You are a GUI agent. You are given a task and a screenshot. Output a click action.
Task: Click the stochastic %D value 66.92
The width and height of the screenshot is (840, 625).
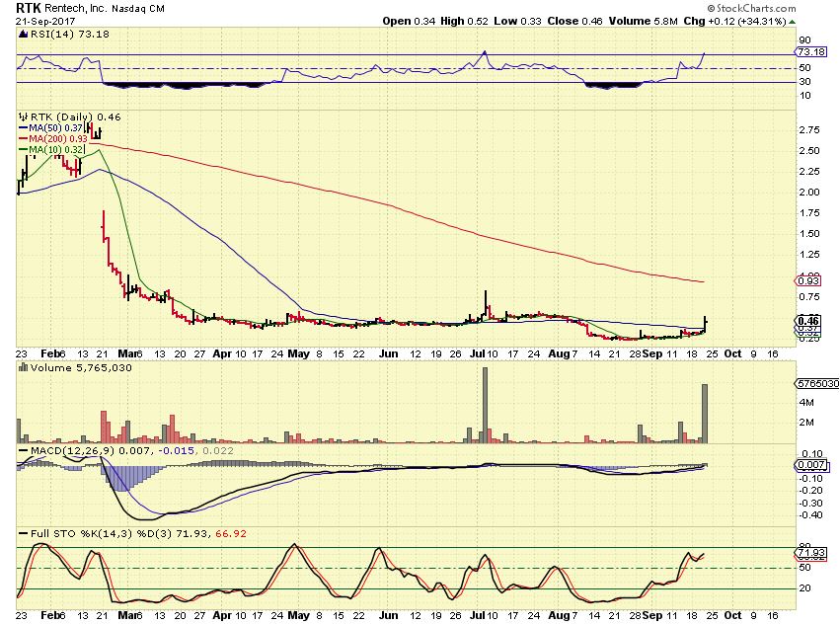[x=231, y=534]
